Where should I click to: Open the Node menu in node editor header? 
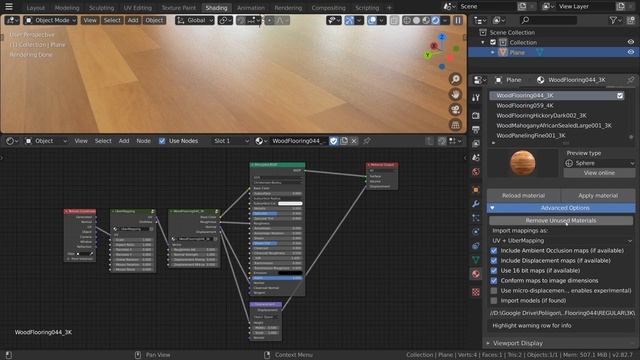[143, 141]
